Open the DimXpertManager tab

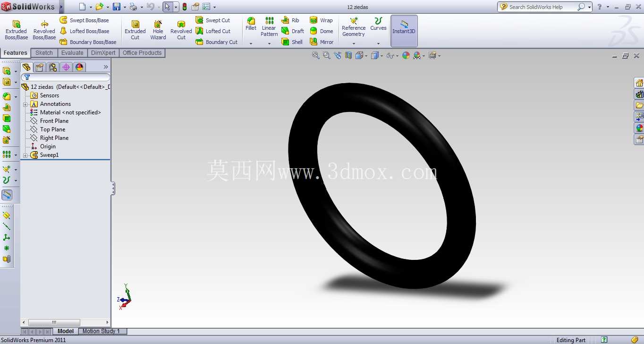pos(66,67)
